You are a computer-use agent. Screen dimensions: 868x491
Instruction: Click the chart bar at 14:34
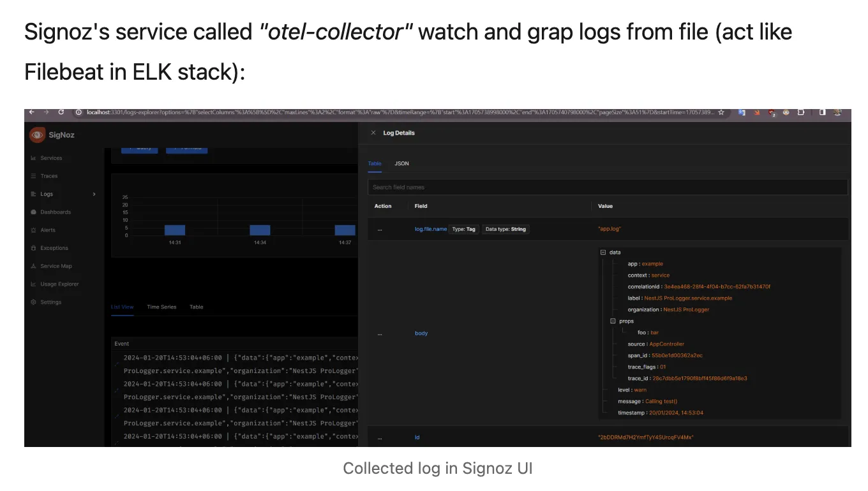(260, 230)
